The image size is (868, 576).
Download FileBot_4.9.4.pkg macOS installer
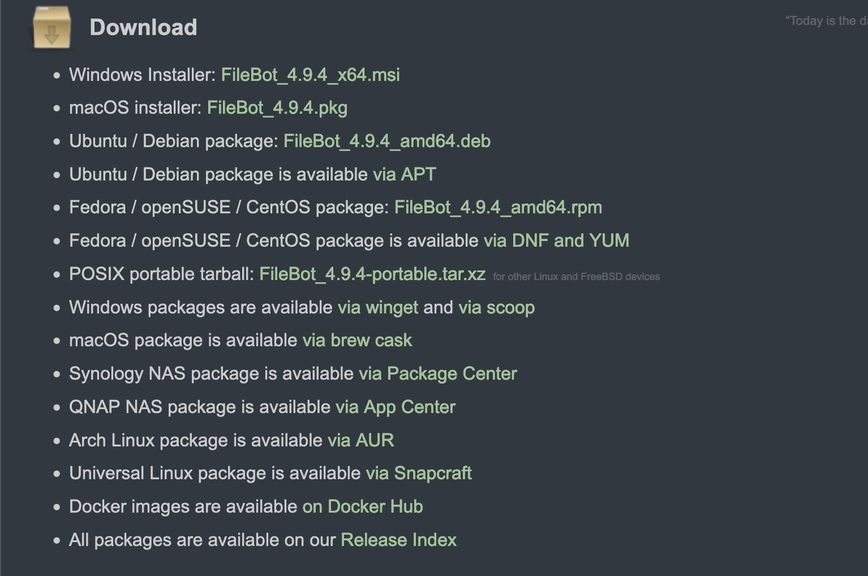click(x=277, y=108)
